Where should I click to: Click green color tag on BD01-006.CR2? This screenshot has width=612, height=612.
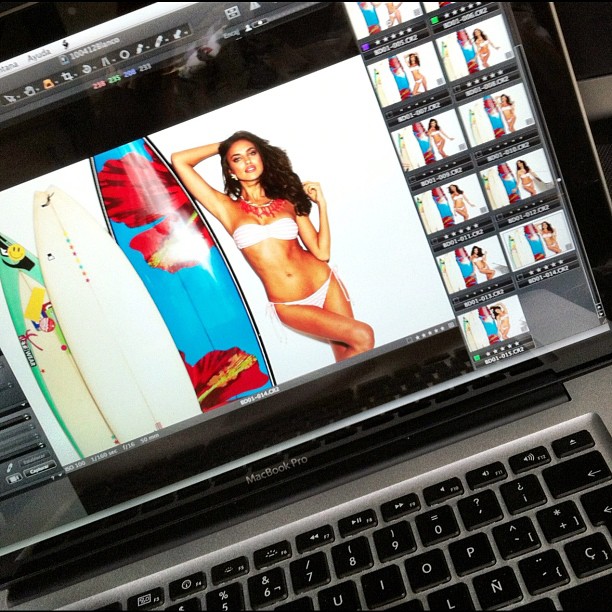[434, 20]
